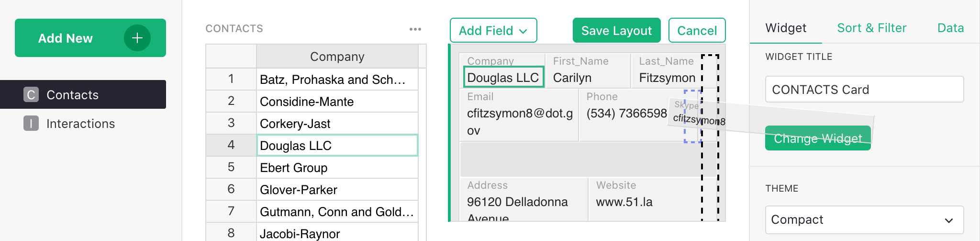980x241 pixels.
Task: Select the Widget tab
Action: pyautogui.click(x=786, y=28)
